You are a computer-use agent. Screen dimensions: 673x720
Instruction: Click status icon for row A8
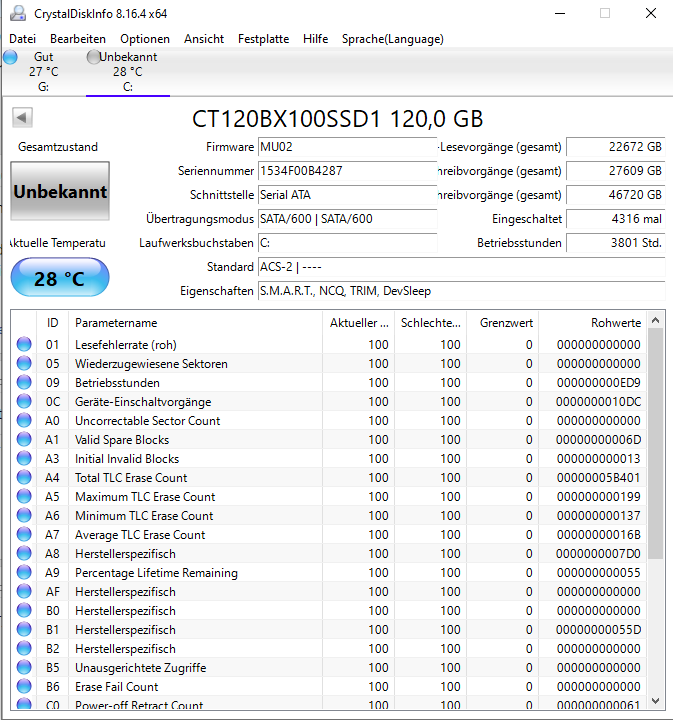coord(24,553)
